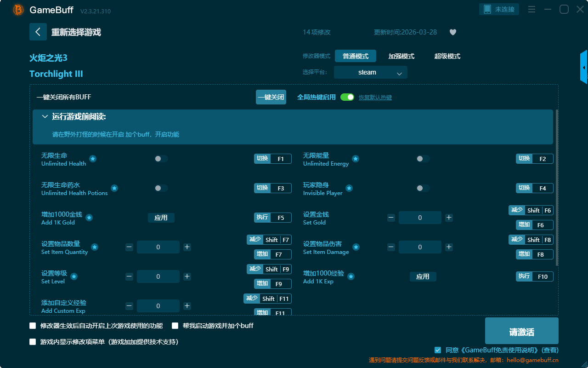Click the phone 未连接 connection icon
The height and width of the screenshot is (368, 588).
tap(499, 9)
